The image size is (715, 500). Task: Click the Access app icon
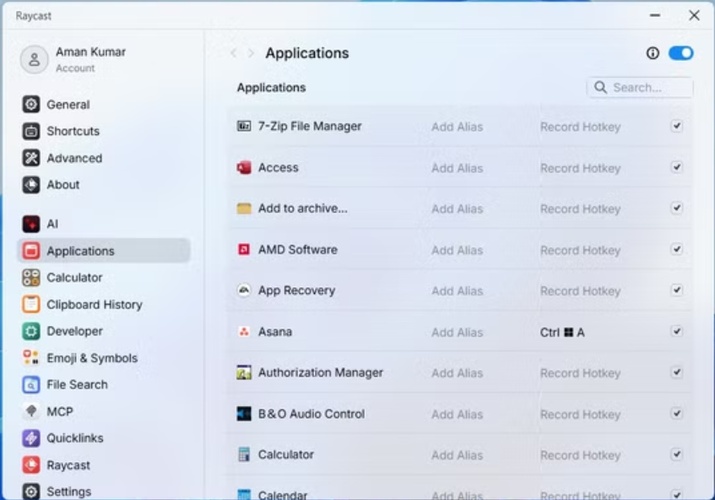[244, 168]
